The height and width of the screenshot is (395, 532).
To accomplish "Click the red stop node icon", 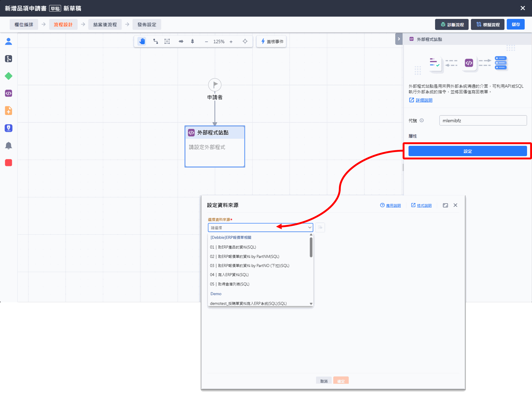I will (x=9, y=163).
